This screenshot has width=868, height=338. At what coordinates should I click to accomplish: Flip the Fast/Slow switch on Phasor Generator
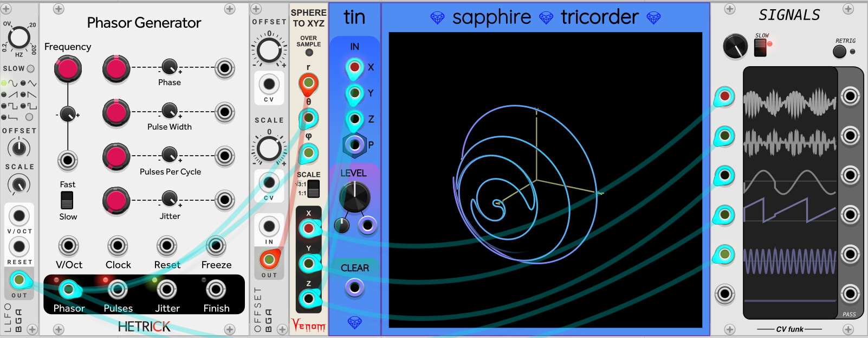(67, 200)
